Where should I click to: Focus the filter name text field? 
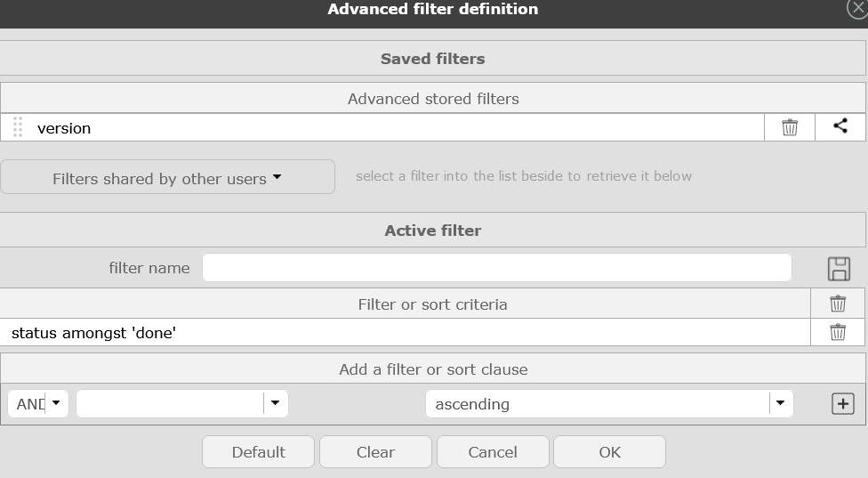(x=496, y=268)
